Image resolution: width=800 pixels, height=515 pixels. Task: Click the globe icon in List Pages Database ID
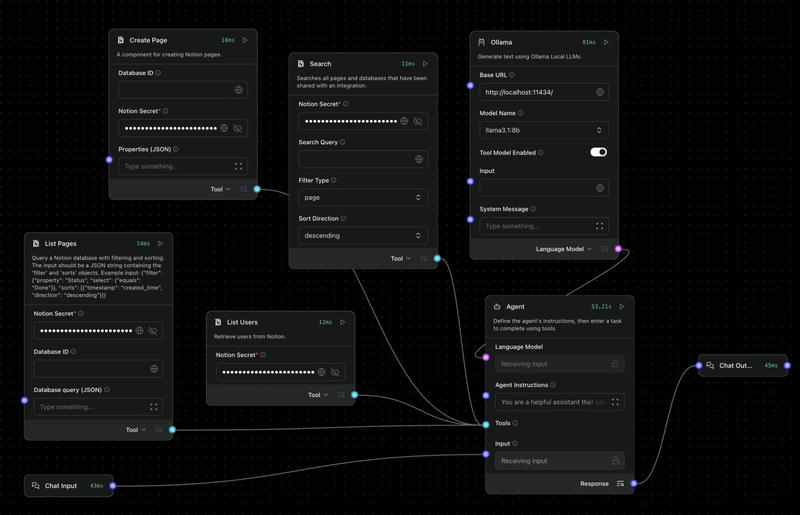tap(154, 369)
